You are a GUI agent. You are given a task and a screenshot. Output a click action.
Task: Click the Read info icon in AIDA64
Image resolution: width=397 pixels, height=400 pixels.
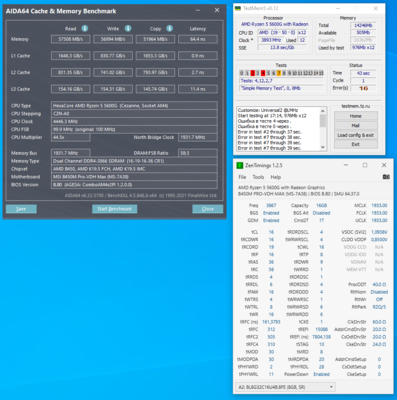pos(85,29)
